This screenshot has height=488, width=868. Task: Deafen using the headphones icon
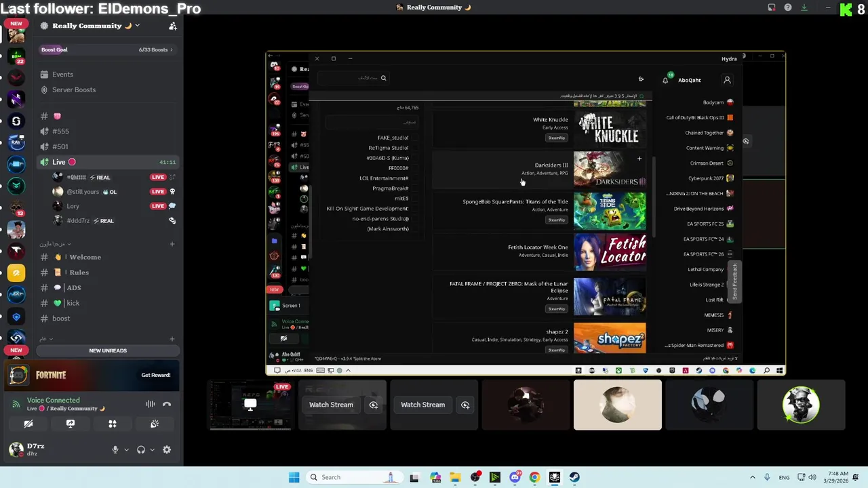click(141, 449)
